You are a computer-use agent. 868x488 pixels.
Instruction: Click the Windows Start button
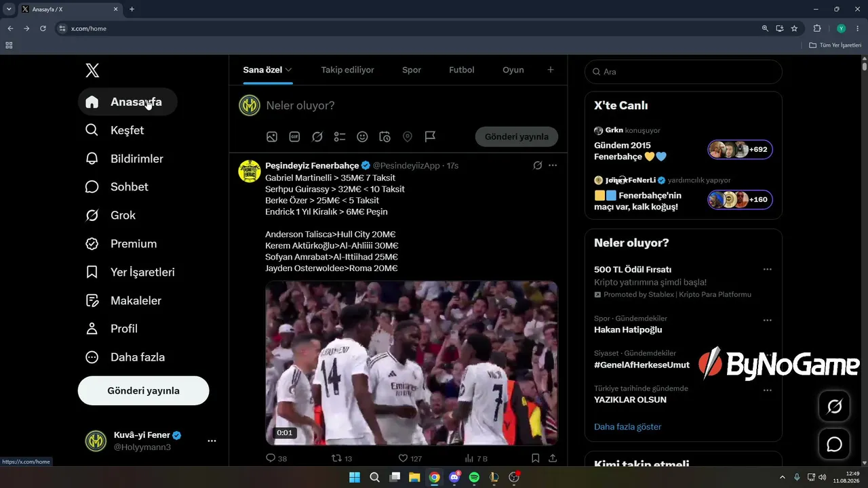[355, 477]
